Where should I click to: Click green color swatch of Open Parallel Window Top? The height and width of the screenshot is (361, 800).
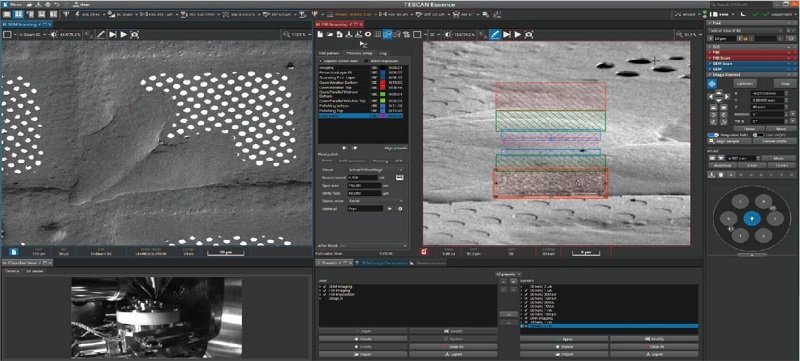[383, 101]
